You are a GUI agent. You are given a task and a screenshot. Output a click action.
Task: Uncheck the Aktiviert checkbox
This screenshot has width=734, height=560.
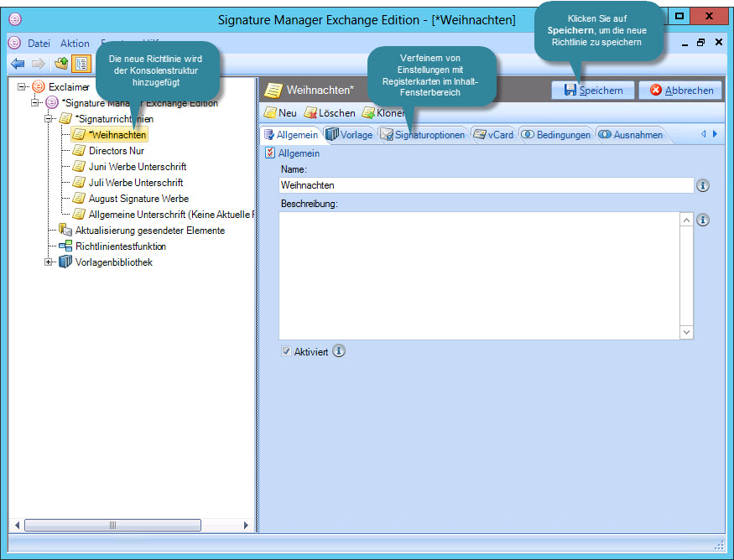(x=287, y=352)
